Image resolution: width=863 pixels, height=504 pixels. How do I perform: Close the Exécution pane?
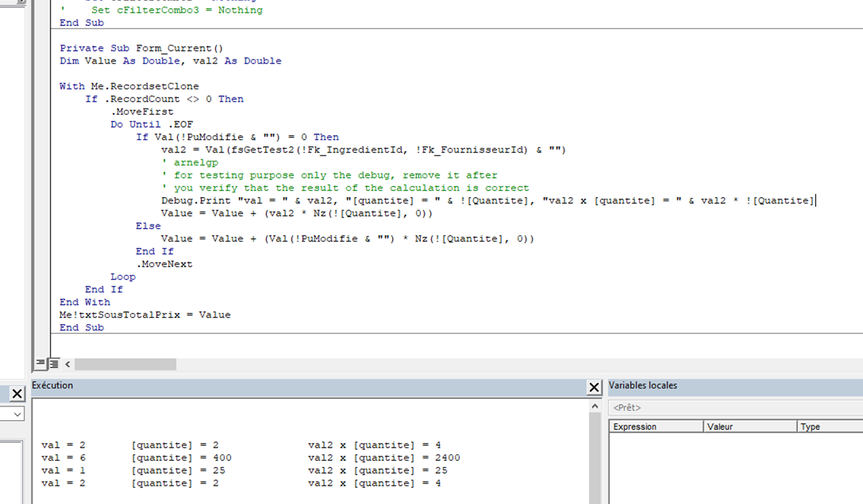595,388
